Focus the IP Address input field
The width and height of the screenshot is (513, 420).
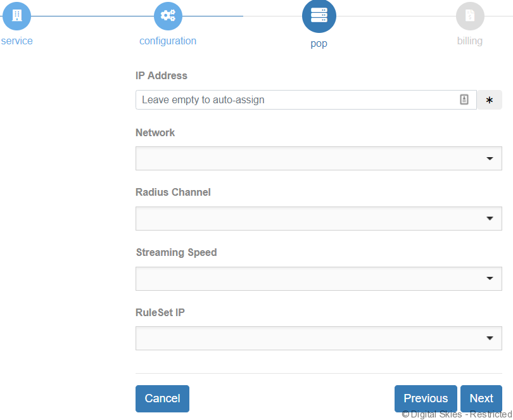pos(294,99)
